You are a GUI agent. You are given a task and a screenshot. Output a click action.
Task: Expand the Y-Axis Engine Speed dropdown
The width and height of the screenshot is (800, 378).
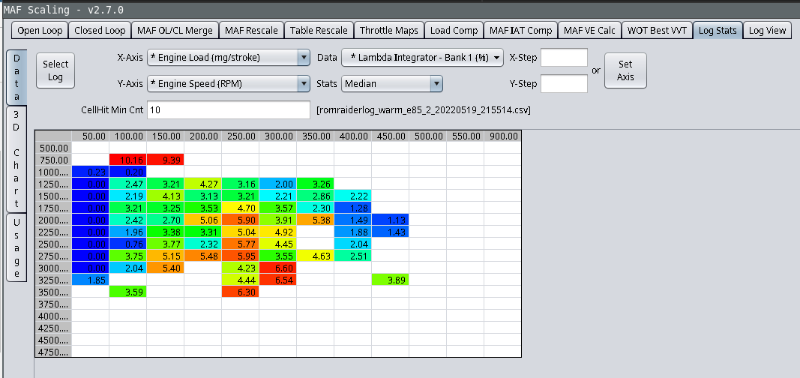tap(229, 84)
